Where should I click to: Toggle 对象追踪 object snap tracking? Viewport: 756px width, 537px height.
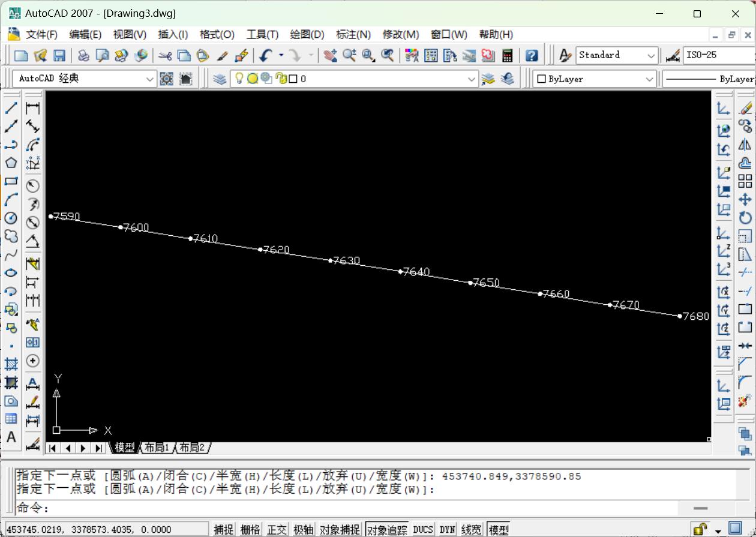387,529
